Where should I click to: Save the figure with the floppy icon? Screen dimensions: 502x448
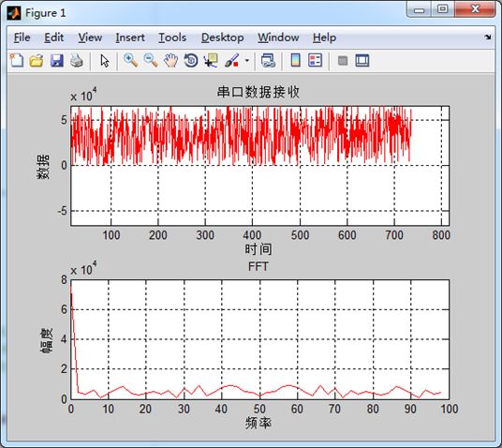coord(57,60)
